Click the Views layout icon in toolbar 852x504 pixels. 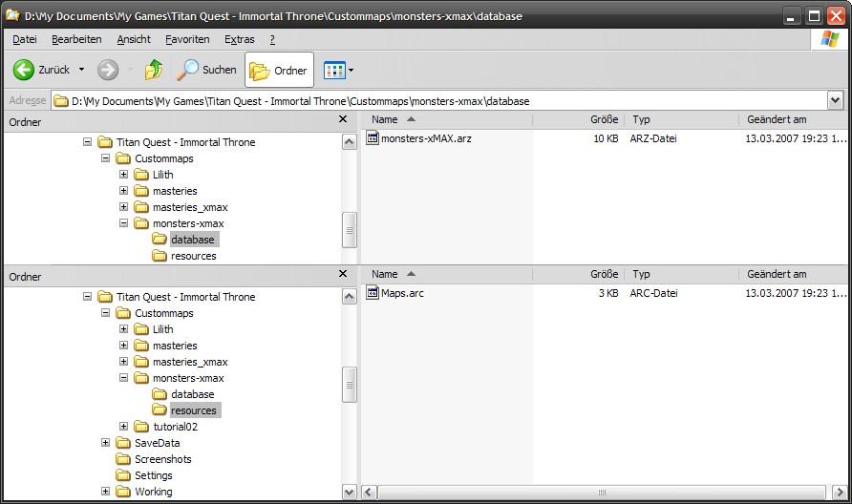point(333,70)
